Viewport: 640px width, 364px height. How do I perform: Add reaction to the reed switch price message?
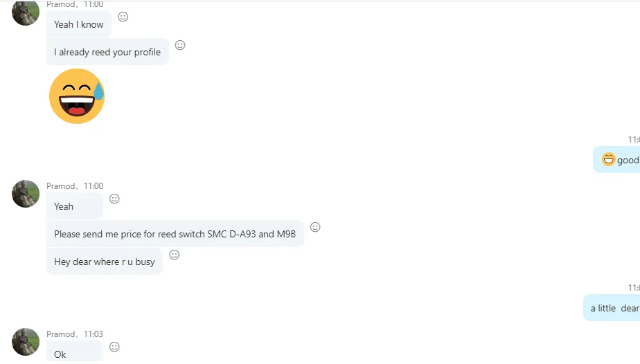click(x=315, y=227)
